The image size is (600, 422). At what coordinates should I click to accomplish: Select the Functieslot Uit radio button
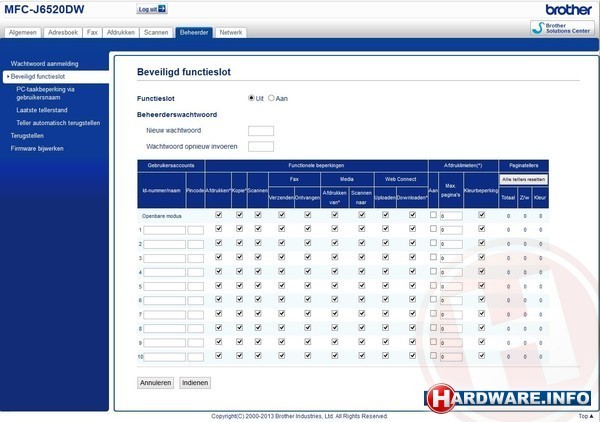tap(251, 98)
